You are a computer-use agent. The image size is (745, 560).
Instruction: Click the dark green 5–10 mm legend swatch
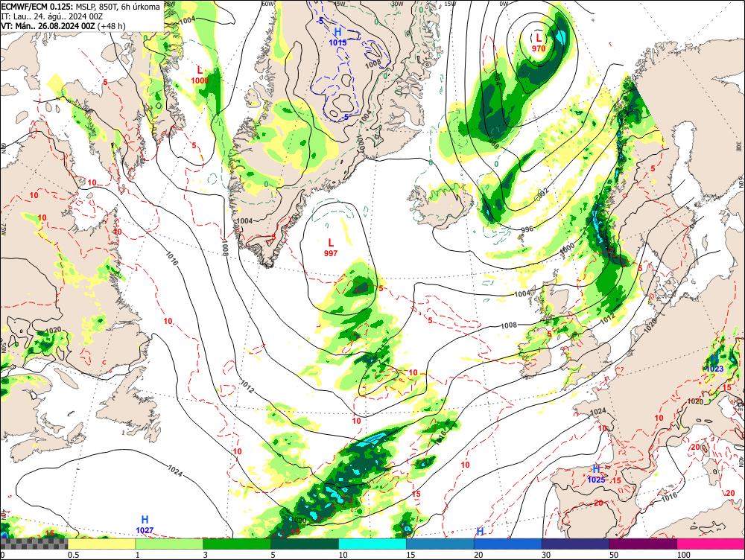tap(305, 544)
